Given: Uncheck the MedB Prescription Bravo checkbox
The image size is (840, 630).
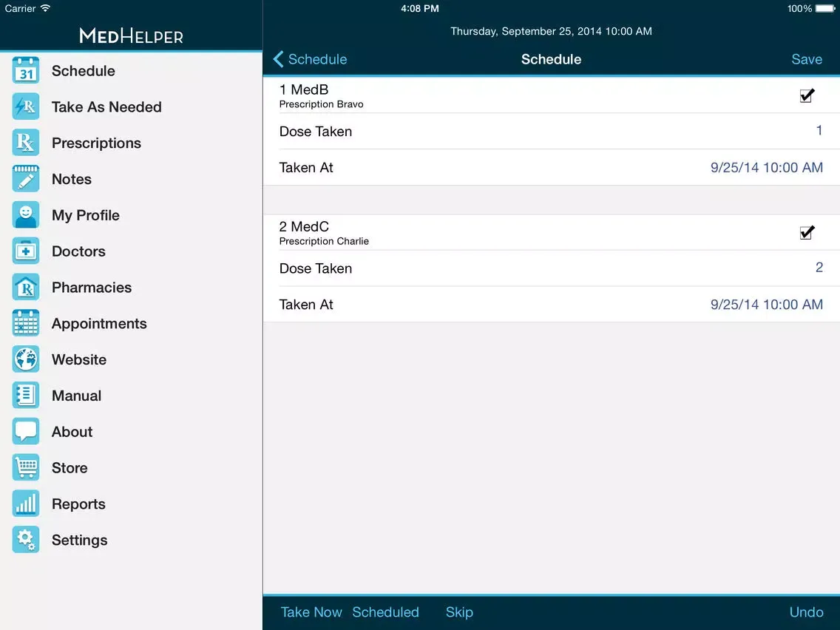Looking at the screenshot, I should (807, 95).
